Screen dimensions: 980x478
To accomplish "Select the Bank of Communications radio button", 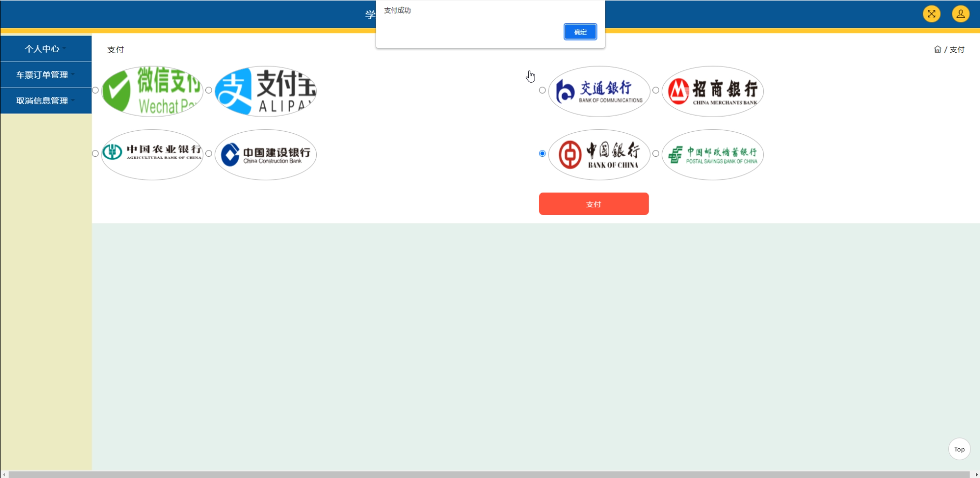I will 542,90.
